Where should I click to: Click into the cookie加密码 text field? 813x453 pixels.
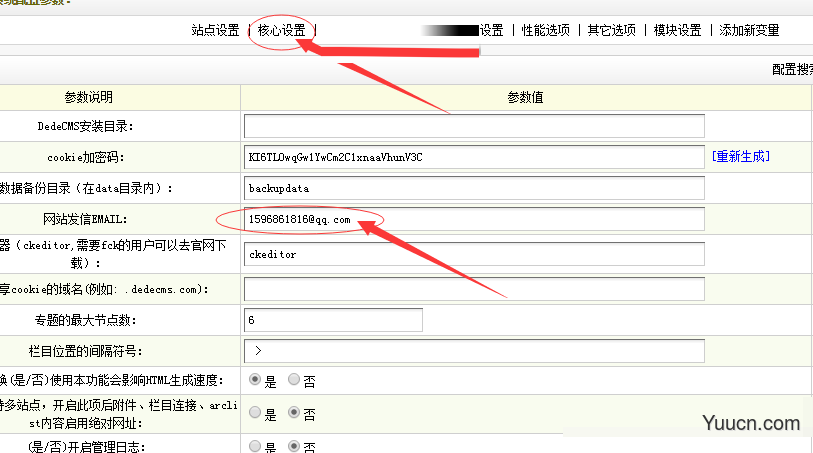474,157
